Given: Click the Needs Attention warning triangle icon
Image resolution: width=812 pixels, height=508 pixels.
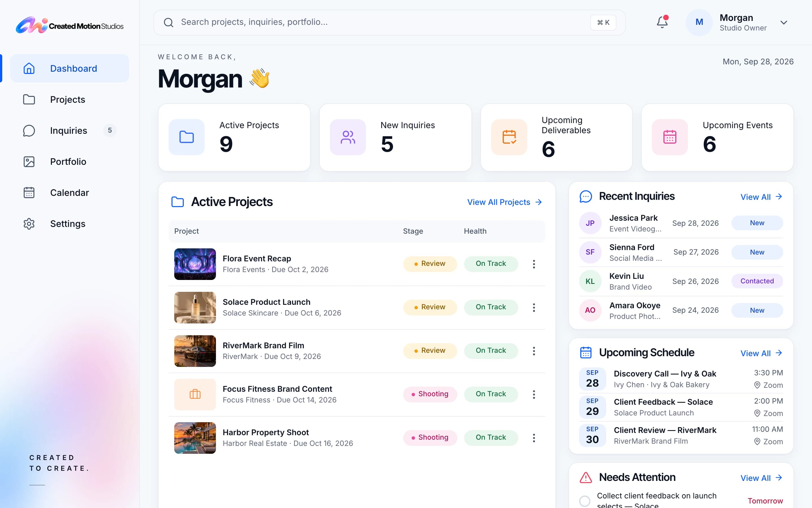Looking at the screenshot, I should coord(586,478).
